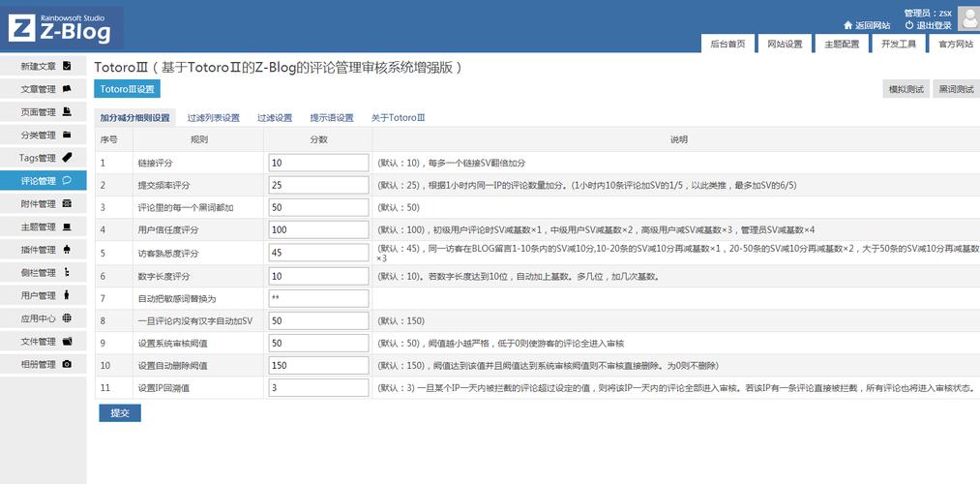Focus the 一旦评论内没有汉字自动加SV field
Viewport: 980px width, 484px height.
click(318, 320)
